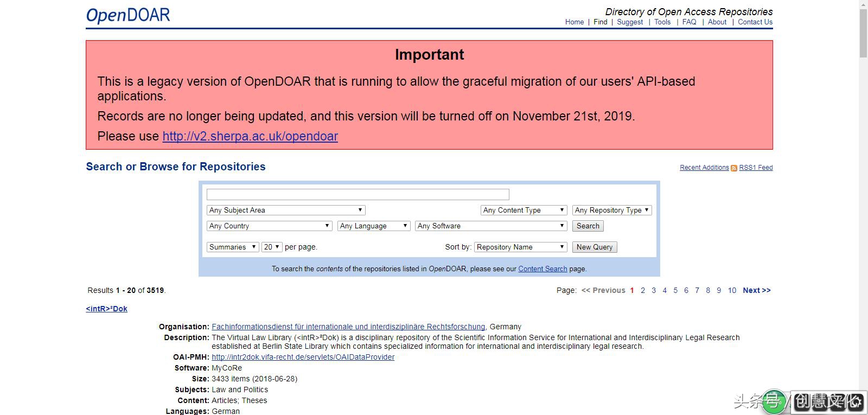Open the Suggest navigation link
Image resolution: width=868 pixels, height=415 pixels.
point(630,22)
